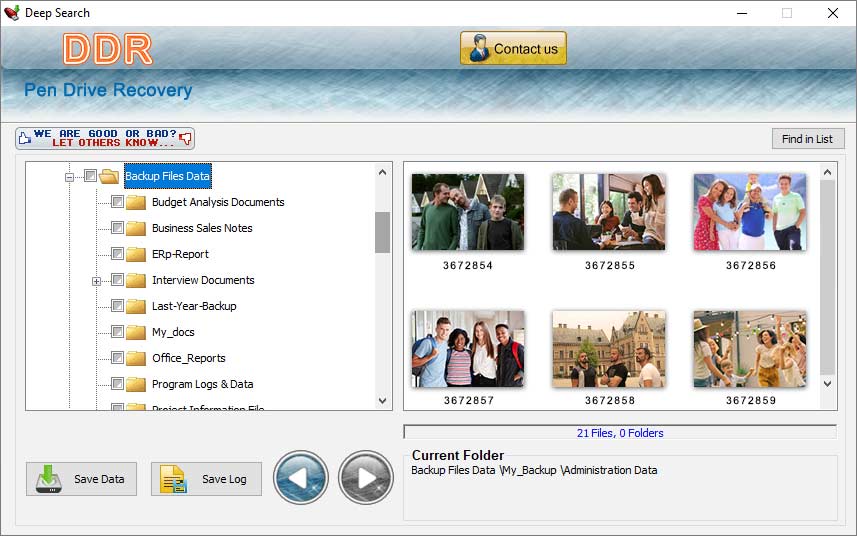The height and width of the screenshot is (536, 857).
Task: Enable the Last-Year-Backup checkbox
Action: click(117, 305)
